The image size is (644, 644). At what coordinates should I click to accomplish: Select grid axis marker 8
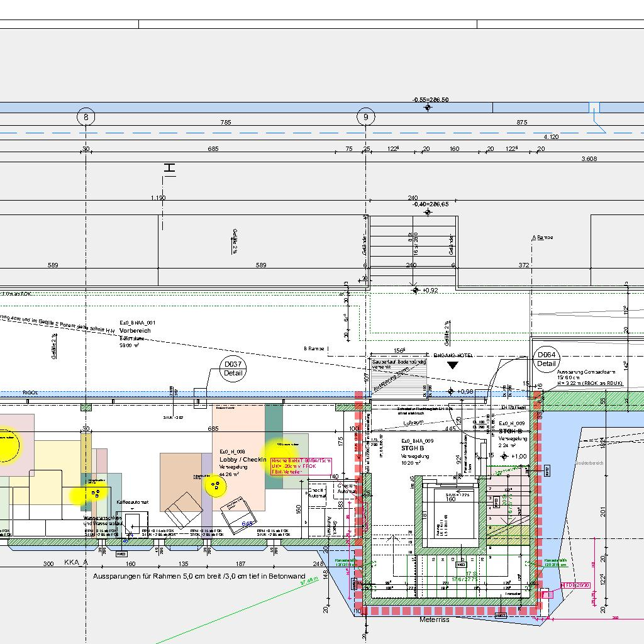click(x=86, y=117)
